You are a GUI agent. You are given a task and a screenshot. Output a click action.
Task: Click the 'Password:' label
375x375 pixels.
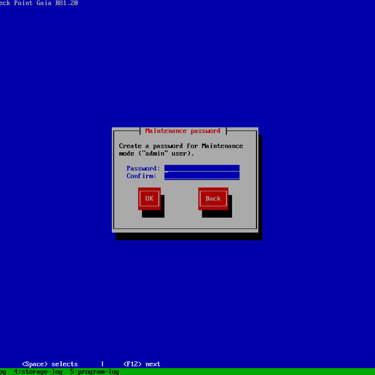click(x=143, y=168)
